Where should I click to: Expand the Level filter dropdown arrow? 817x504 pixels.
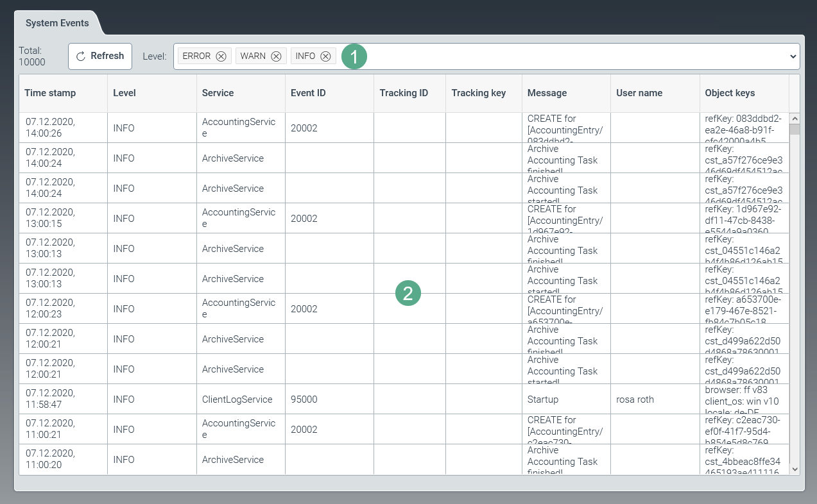pyautogui.click(x=793, y=56)
